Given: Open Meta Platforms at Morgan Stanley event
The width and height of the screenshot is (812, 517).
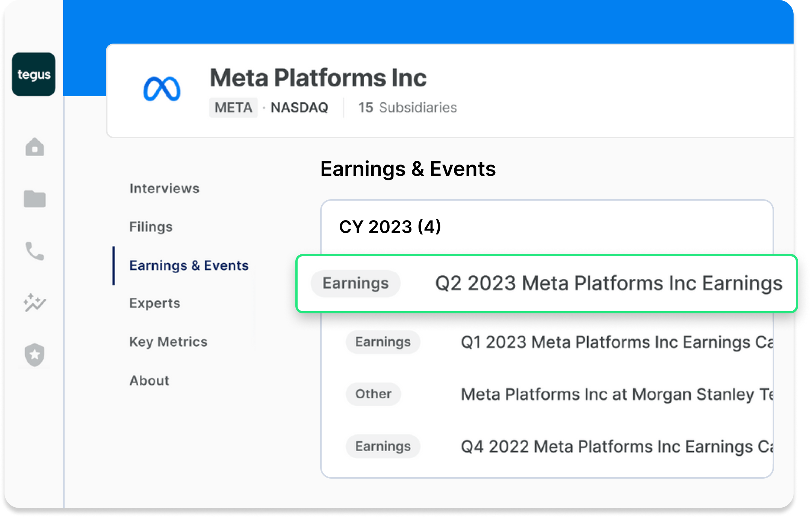Looking at the screenshot, I should 617,395.
